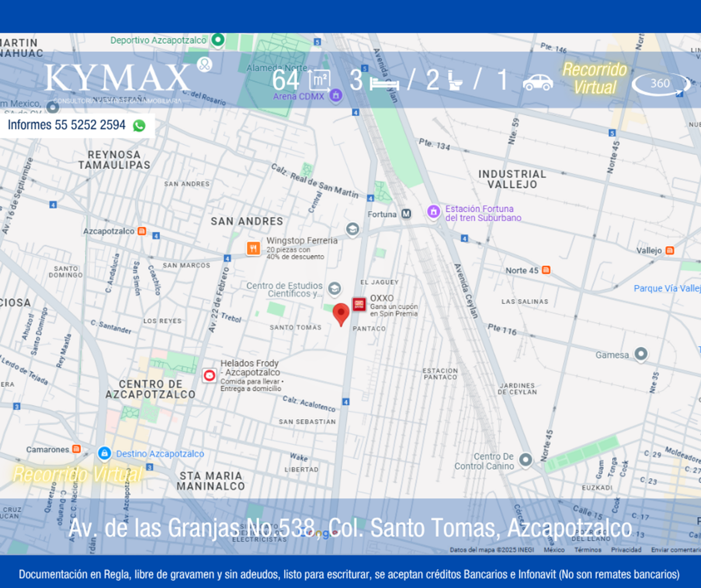Click the Gamesa gray location marker
The height and width of the screenshot is (588, 701).
pos(641,354)
